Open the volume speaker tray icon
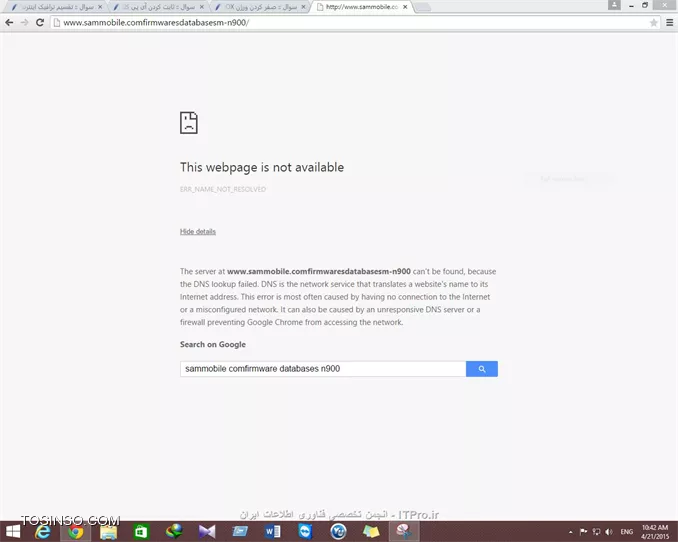The height and width of the screenshot is (542, 678). (x=609, y=532)
